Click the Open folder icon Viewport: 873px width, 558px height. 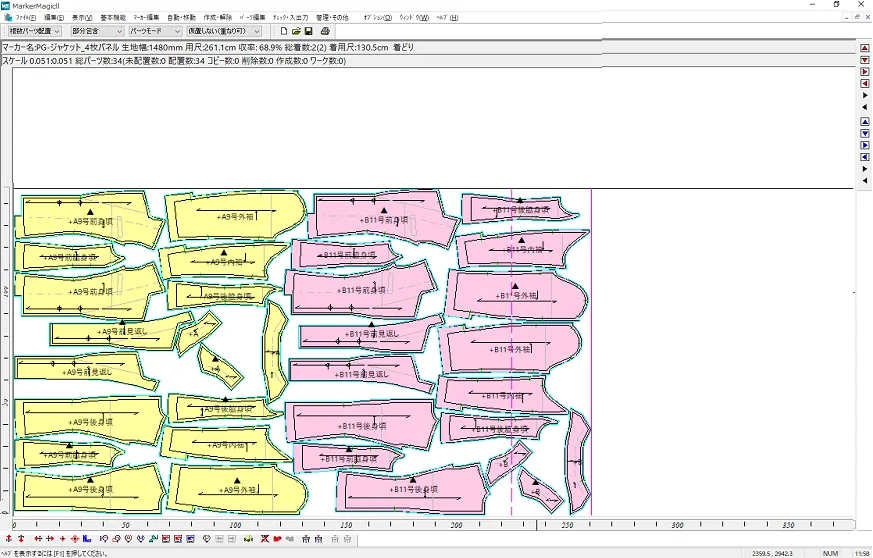pos(297,31)
